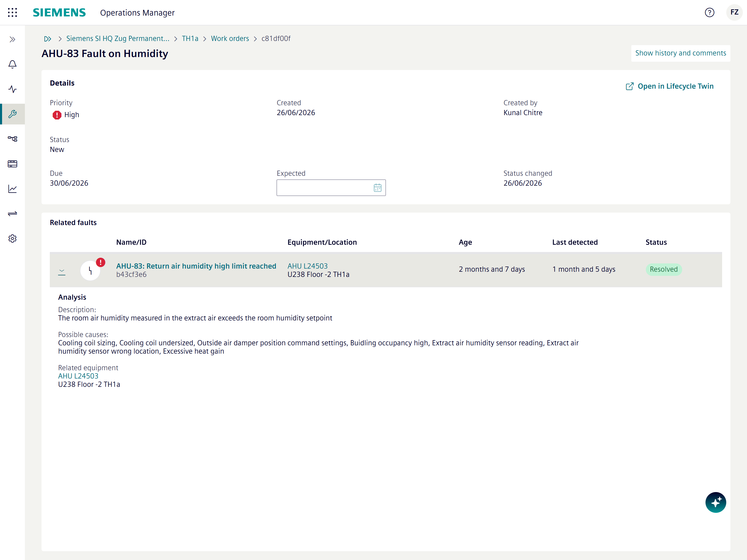Screen dimensions: 747x560
Task: Click the Due date 30/06/2026
Action: pos(69,183)
